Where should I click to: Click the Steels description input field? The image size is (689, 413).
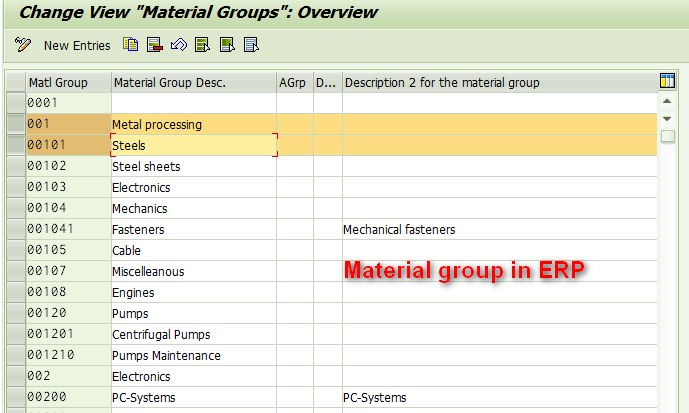point(194,145)
